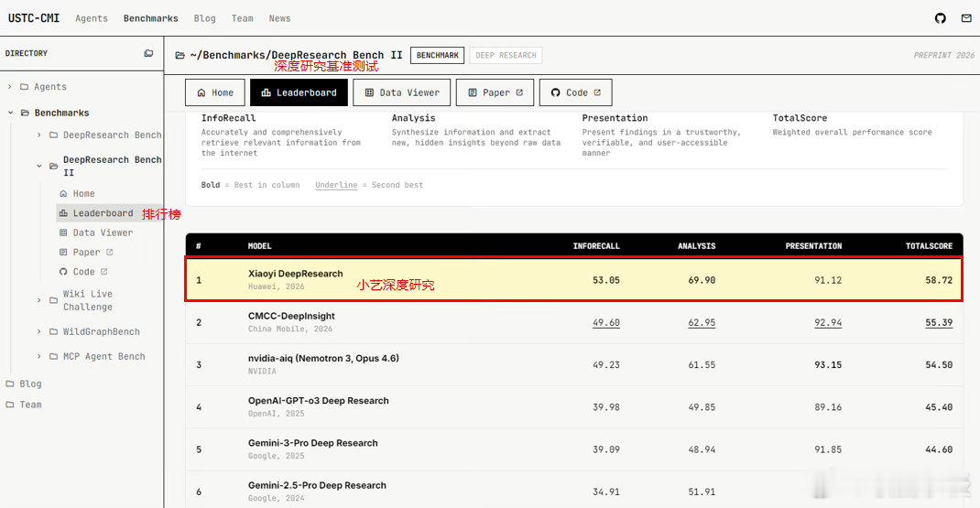This screenshot has height=508, width=980.
Task: Click analysis value 48.94
Action: 702,450
